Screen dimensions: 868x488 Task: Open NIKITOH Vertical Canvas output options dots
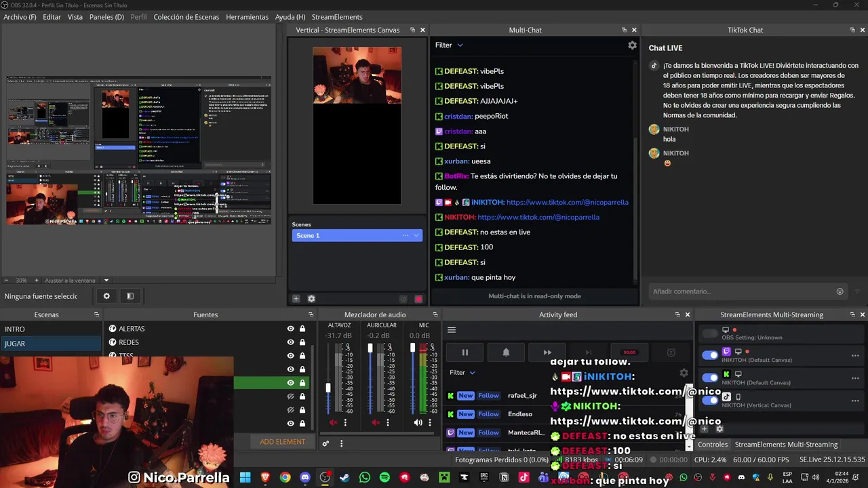855,401
